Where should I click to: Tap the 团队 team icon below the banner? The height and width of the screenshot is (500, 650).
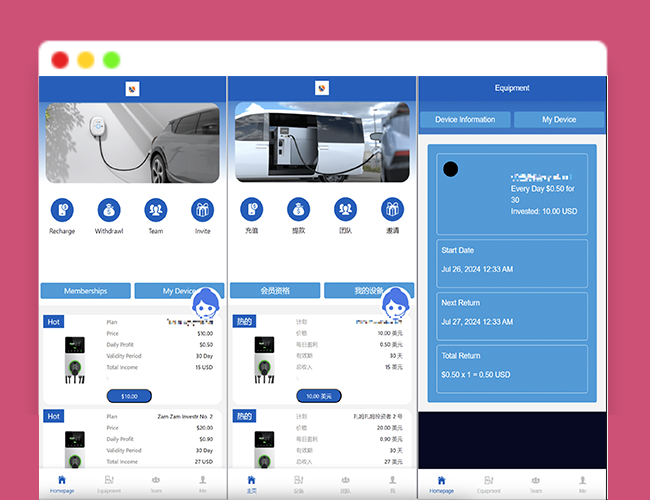(345, 210)
